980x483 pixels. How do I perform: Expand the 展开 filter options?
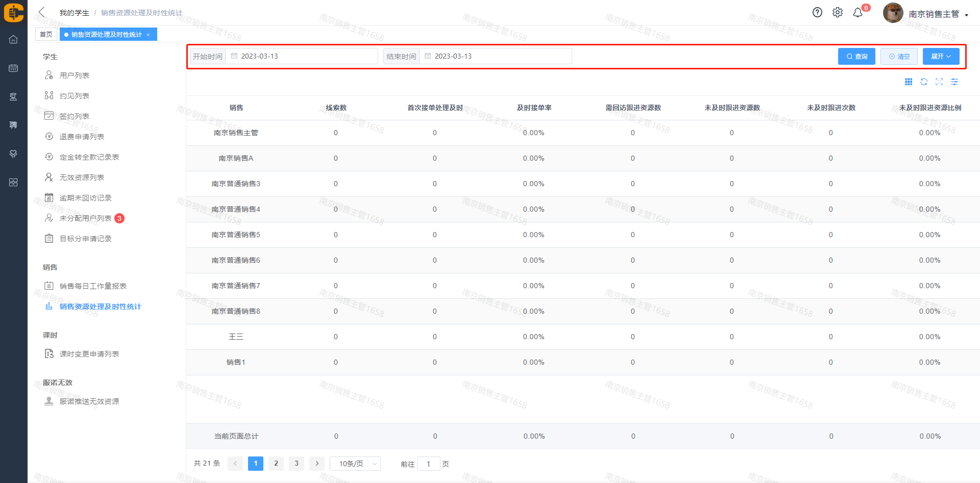[941, 56]
